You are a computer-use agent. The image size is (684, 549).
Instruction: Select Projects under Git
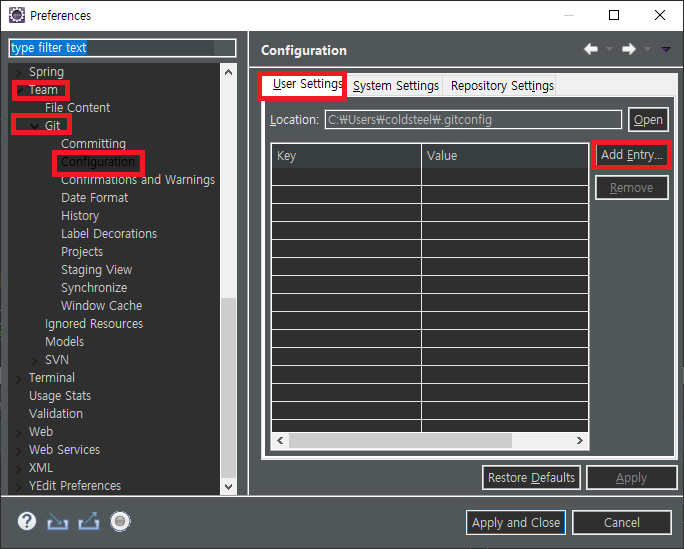[x=82, y=252]
